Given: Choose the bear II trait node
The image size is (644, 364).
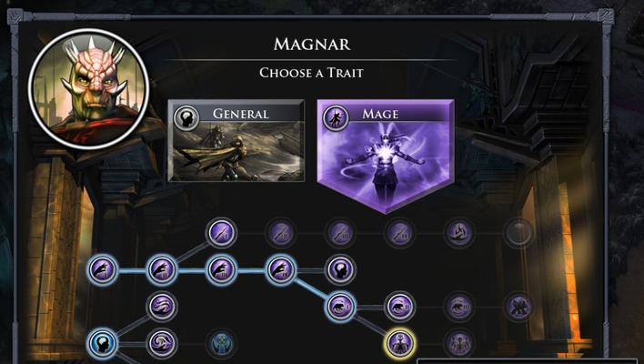Looking at the screenshot, I should [399, 307].
